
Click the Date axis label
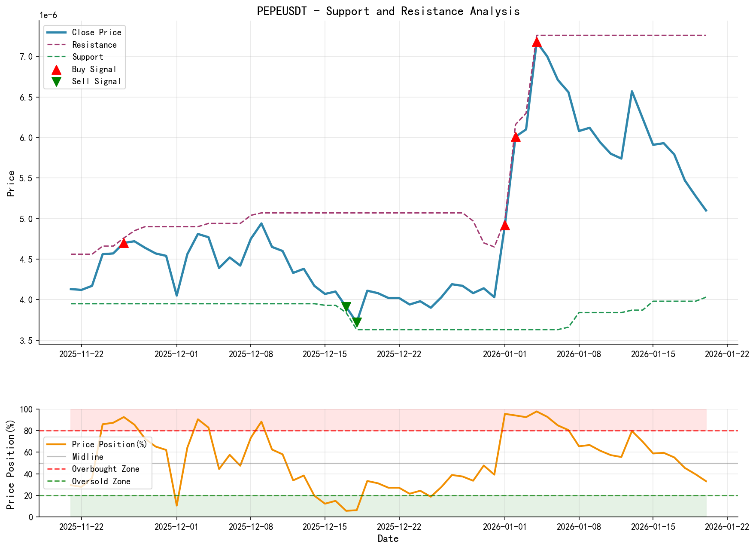(x=389, y=538)
